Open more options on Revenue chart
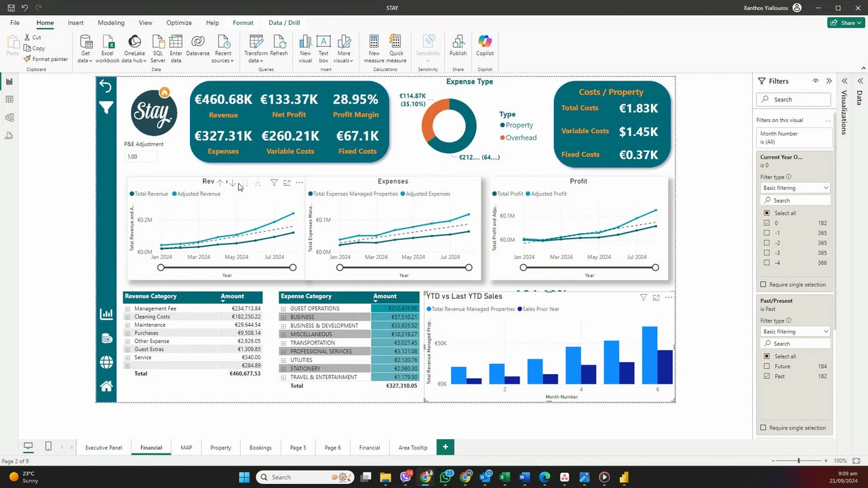 pyautogui.click(x=299, y=183)
